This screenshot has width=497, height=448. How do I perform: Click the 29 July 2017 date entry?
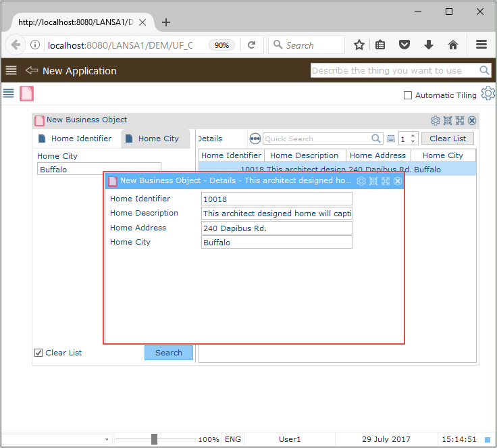(386, 439)
